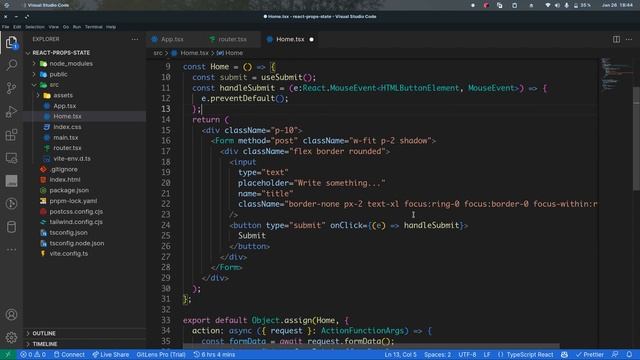This screenshot has width=640, height=360.
Task: Switch to the App.tsx tab
Action: (172, 39)
